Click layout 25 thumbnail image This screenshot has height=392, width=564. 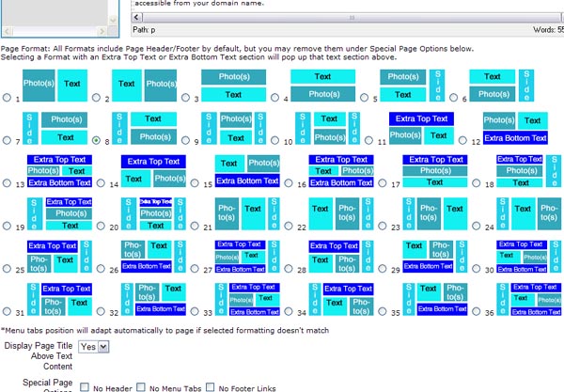59,257
